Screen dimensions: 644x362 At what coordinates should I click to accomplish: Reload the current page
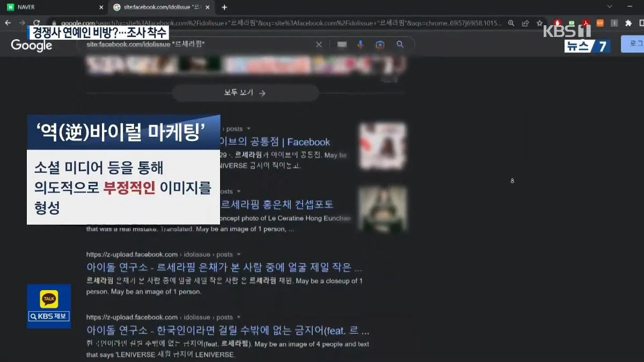pos(36,23)
